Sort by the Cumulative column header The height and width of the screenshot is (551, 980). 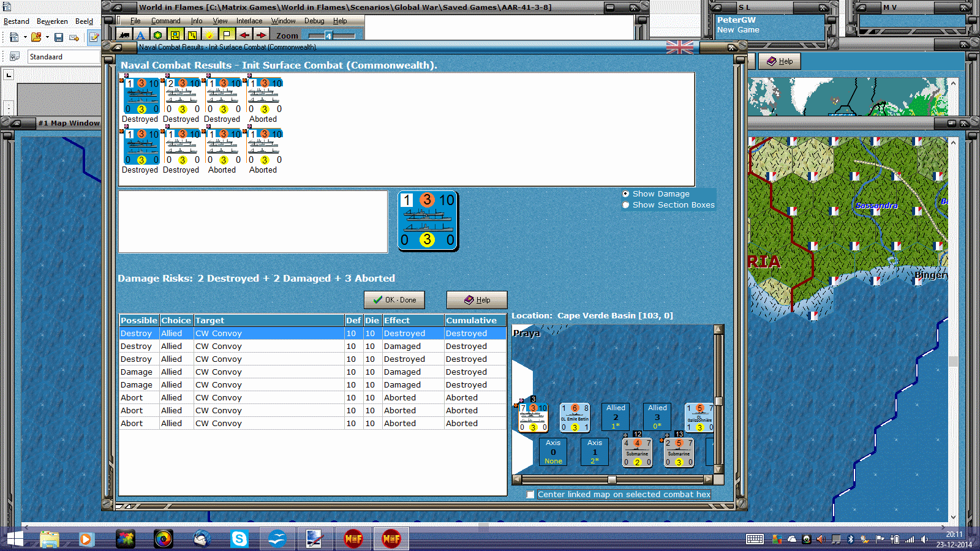coord(475,320)
